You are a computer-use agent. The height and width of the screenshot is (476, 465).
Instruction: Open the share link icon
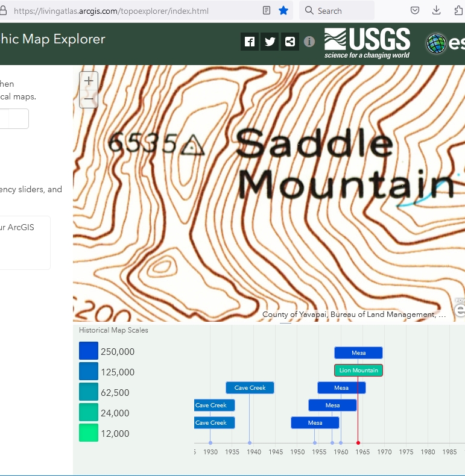[290, 42]
